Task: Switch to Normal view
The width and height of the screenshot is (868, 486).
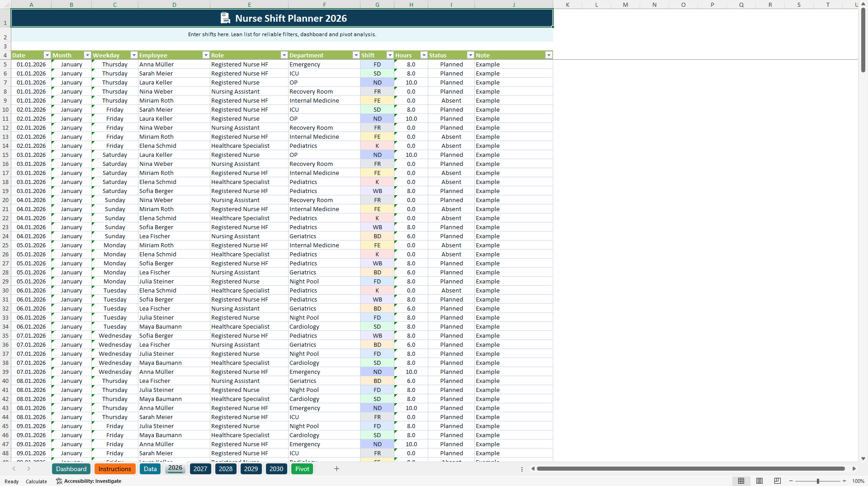Action: (x=741, y=481)
